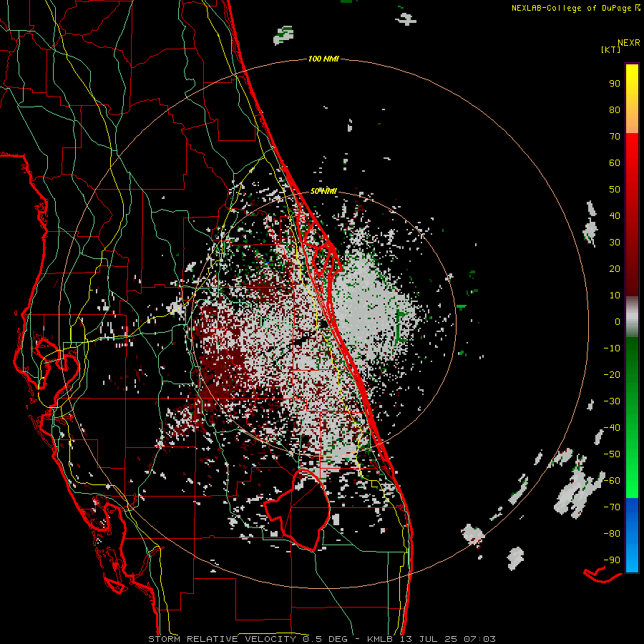Click the 10 value on the velocity scale
Screen dimensions: 644x644
tap(615, 296)
